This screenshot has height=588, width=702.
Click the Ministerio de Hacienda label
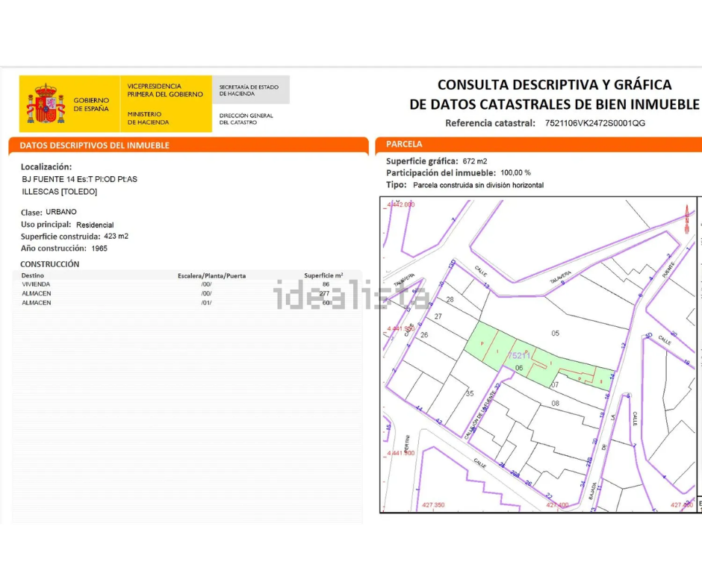click(x=148, y=118)
